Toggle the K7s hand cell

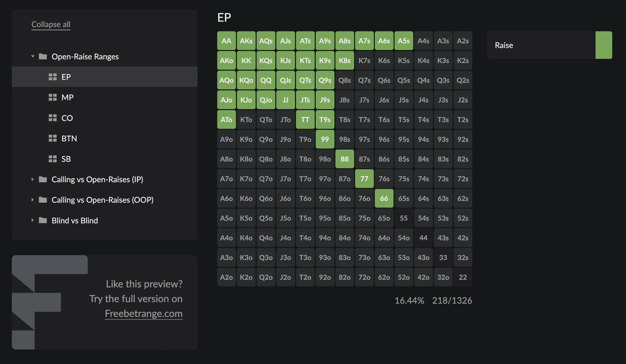click(x=364, y=60)
